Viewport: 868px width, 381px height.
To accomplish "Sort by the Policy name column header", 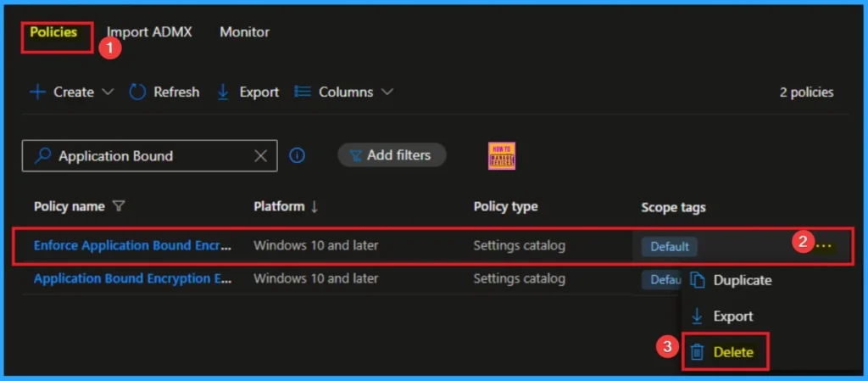I will pyautogui.click(x=70, y=206).
